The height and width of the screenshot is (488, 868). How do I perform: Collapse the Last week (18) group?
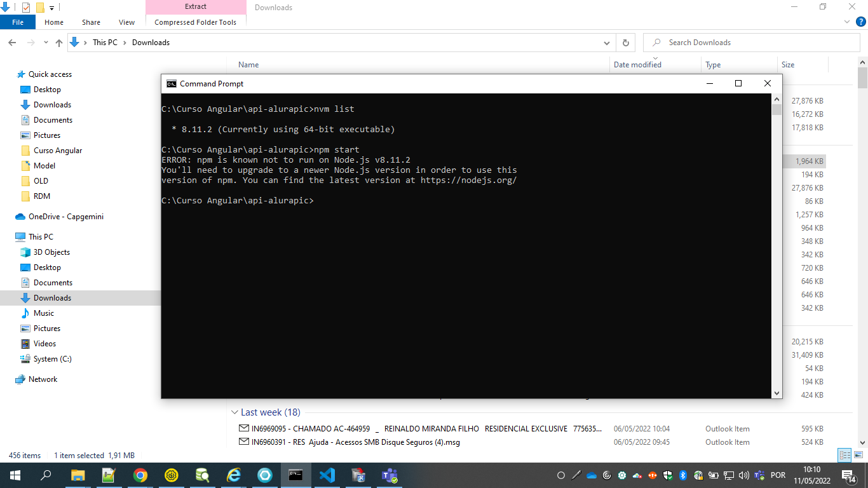tap(234, 412)
